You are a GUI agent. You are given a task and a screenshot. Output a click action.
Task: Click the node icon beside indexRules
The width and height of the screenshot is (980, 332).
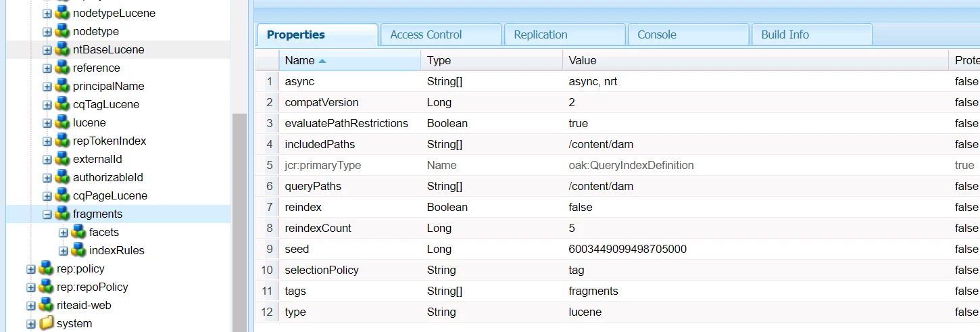point(78,250)
